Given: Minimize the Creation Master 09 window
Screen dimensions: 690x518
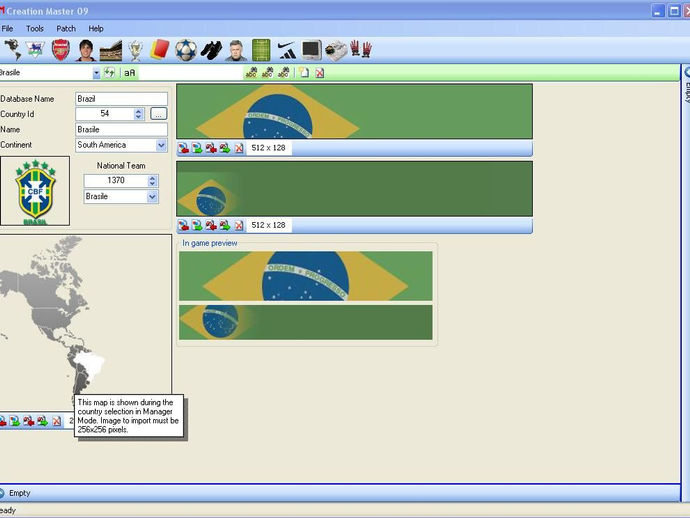Looking at the screenshot, I should (x=658, y=11).
